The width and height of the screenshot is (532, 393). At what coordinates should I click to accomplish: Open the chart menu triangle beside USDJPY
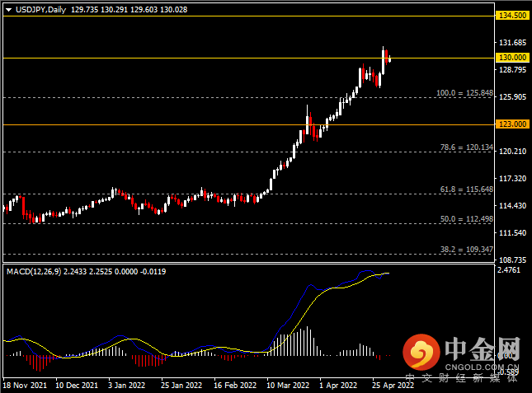9,10
